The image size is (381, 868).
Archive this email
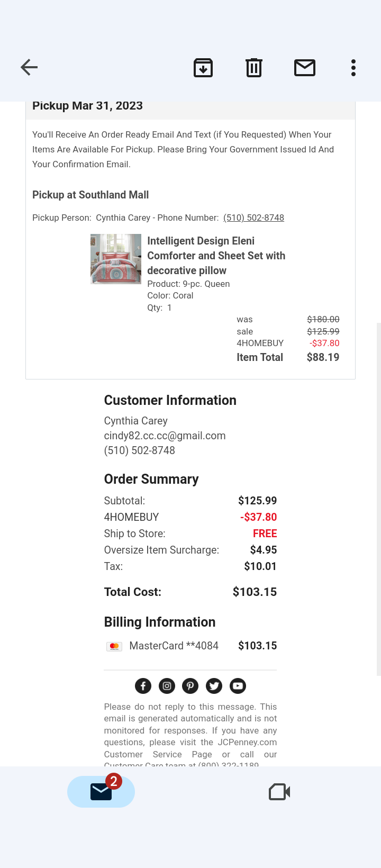click(203, 68)
